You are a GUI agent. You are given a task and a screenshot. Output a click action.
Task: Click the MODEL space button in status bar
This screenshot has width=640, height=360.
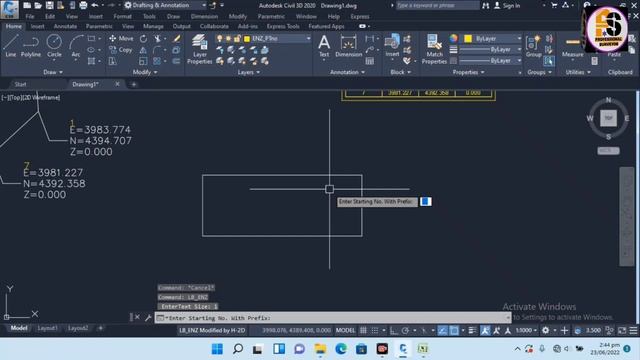(345, 330)
